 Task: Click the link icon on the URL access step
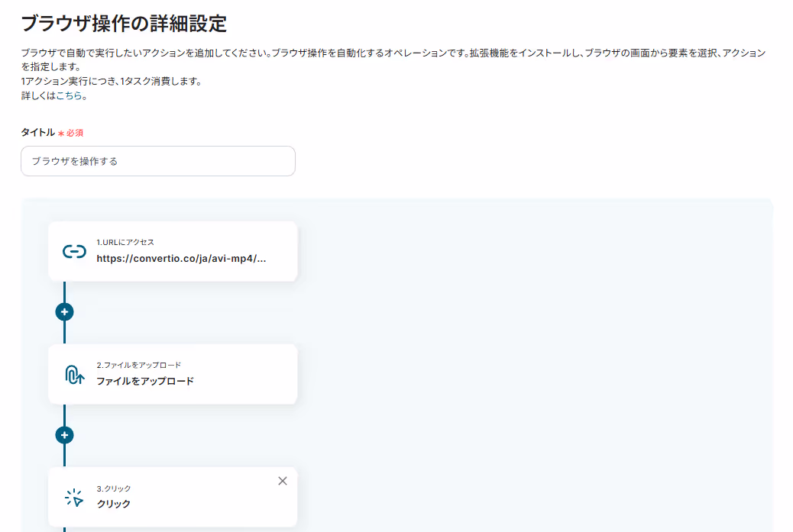coord(74,251)
